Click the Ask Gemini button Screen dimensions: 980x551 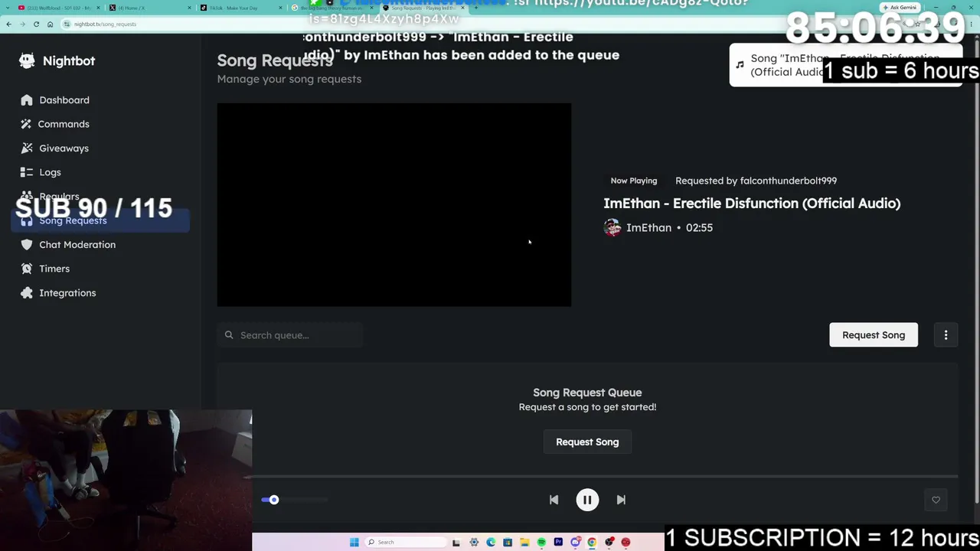(x=900, y=8)
